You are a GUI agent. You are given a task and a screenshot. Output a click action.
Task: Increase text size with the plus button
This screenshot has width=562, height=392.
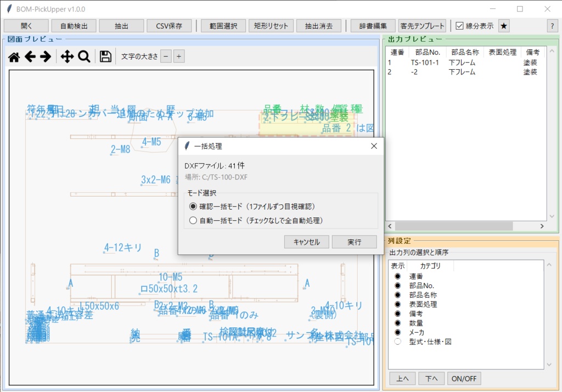[179, 57]
